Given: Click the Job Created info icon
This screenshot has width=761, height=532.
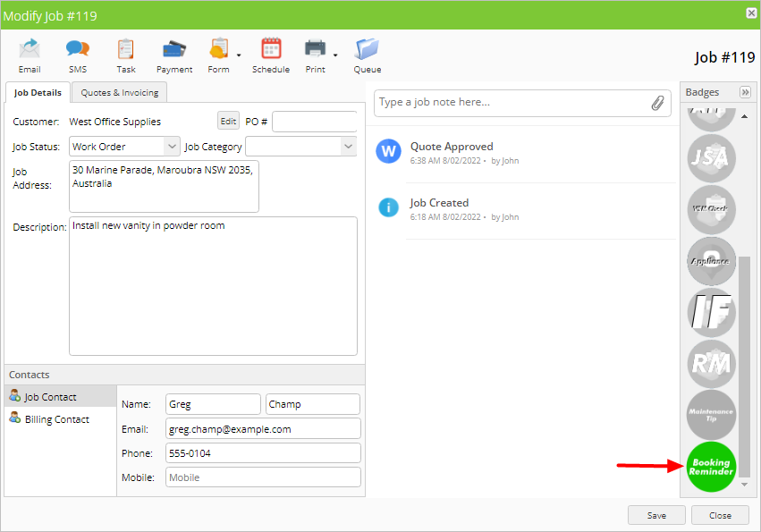Looking at the screenshot, I should point(388,207).
